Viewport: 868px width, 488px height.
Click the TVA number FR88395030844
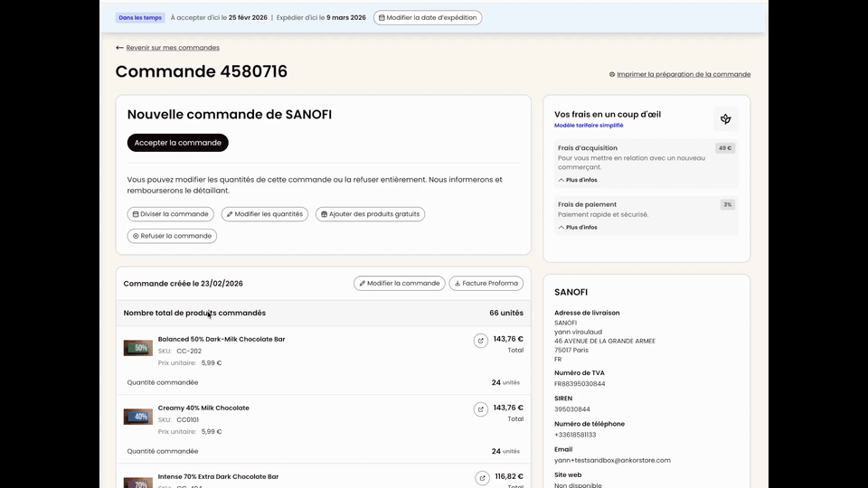[580, 383]
